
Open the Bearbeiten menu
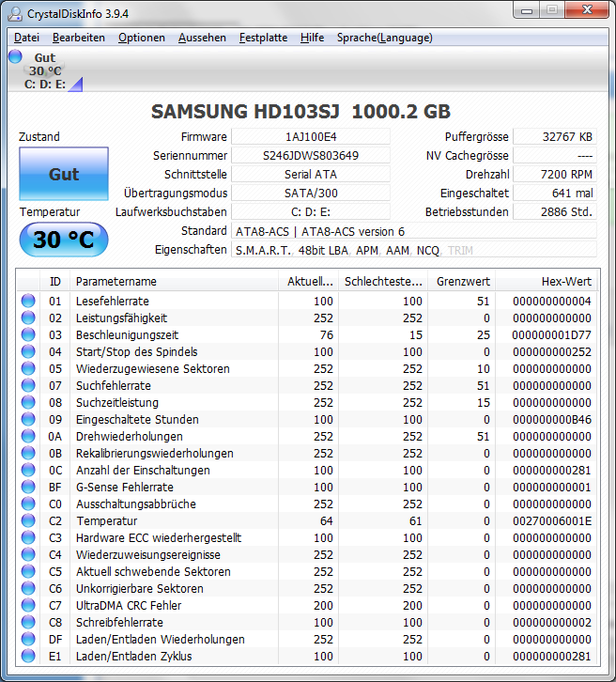point(79,38)
